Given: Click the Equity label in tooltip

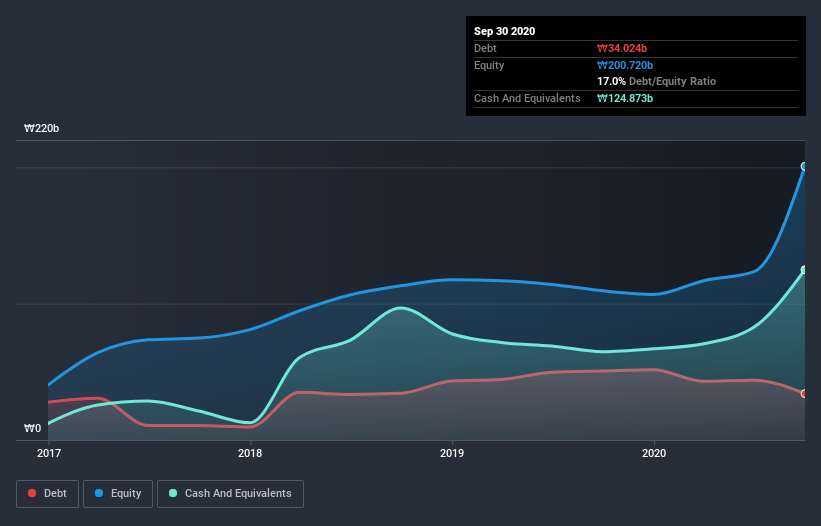Looking at the screenshot, I should point(489,65).
